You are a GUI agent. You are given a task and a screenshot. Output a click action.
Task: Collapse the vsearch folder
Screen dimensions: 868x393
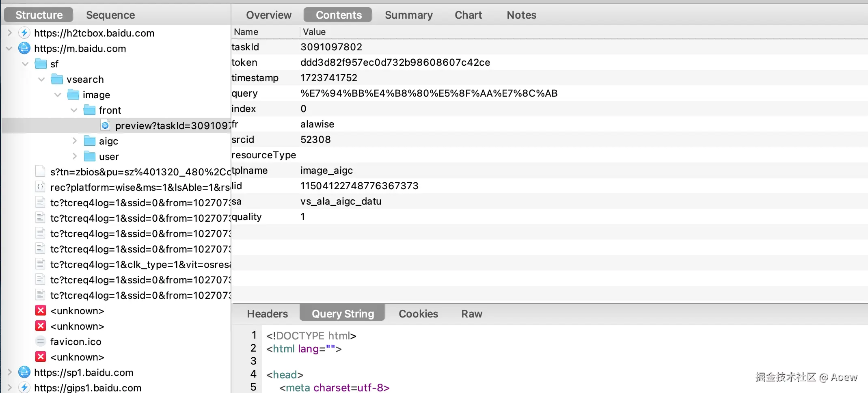[41, 79]
